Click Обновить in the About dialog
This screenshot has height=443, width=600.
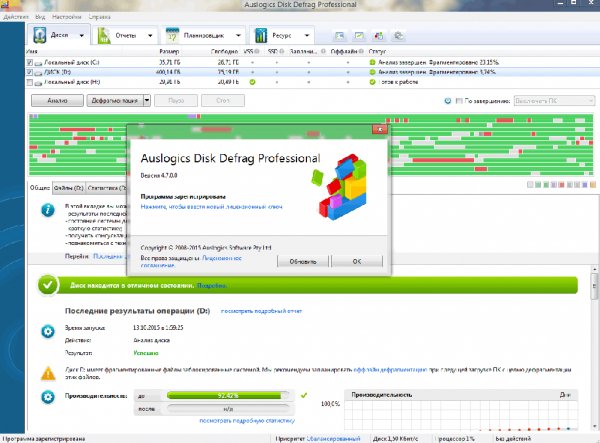tap(303, 261)
